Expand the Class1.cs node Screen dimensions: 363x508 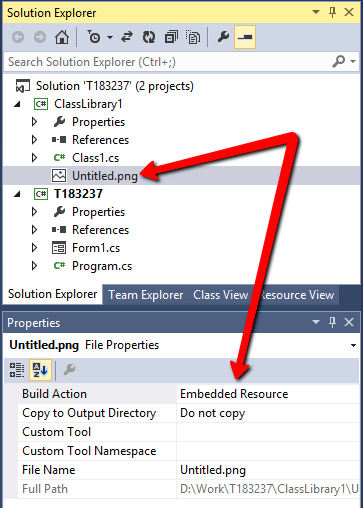click(34, 158)
